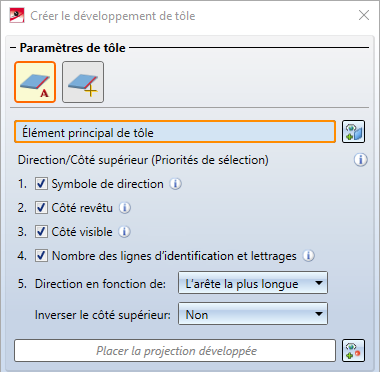The height and width of the screenshot is (372, 380).
Task: Click the Élément principal de tôle field
Action: coord(175,132)
